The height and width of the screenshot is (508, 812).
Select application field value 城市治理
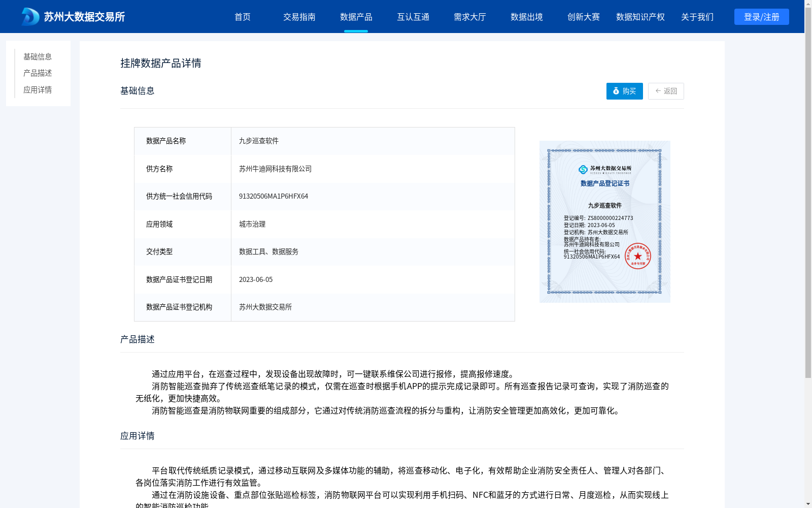pos(252,224)
